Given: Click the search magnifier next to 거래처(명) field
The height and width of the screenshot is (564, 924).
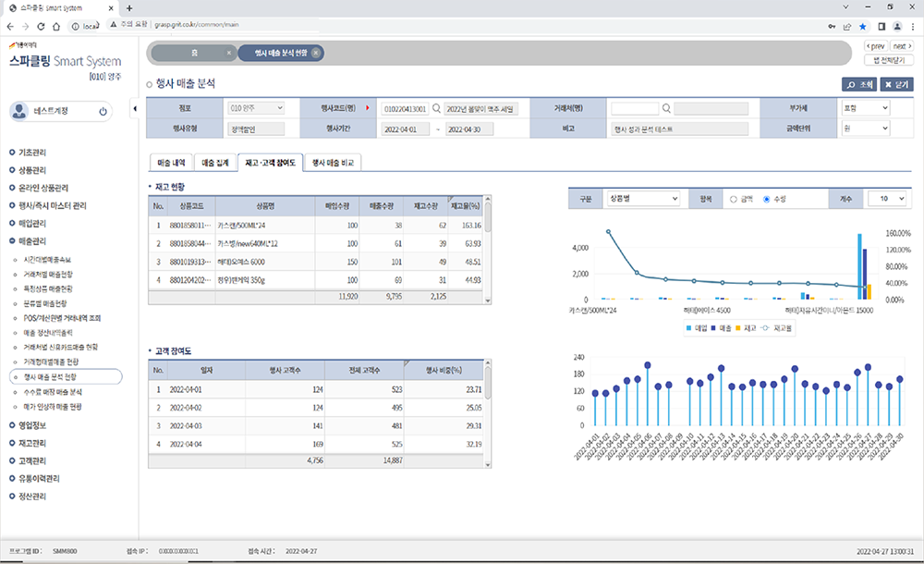Looking at the screenshot, I should (x=666, y=108).
